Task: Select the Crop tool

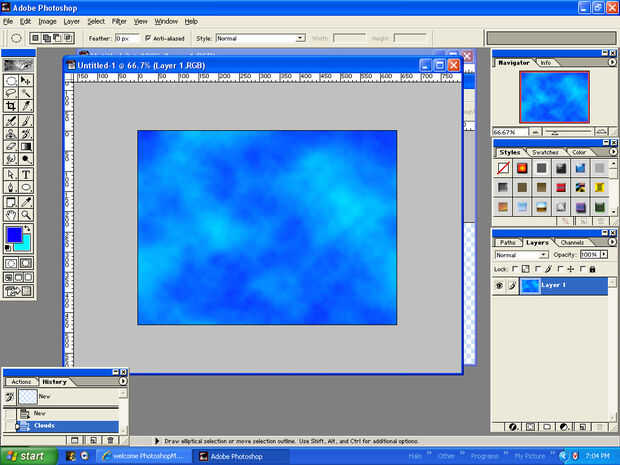Action: click(x=11, y=106)
